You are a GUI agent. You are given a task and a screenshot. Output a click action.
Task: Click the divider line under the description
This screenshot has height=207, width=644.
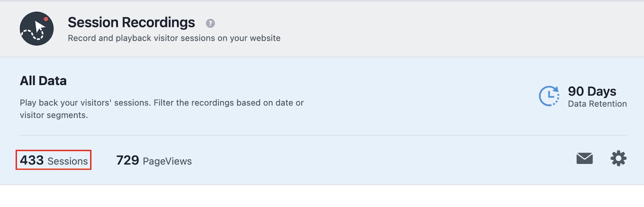pyautogui.click(x=323, y=135)
